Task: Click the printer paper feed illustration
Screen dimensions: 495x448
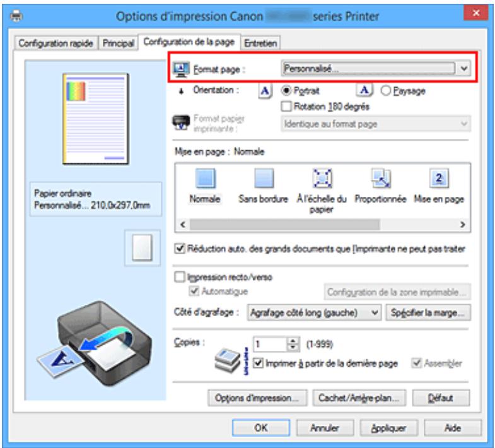Action: [95, 344]
